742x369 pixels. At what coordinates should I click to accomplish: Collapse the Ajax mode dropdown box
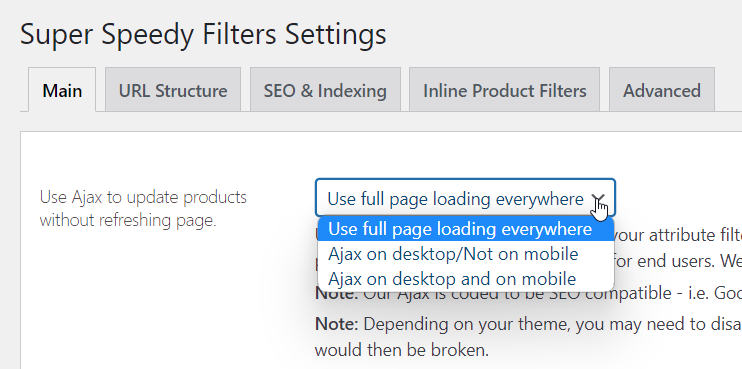[465, 198]
